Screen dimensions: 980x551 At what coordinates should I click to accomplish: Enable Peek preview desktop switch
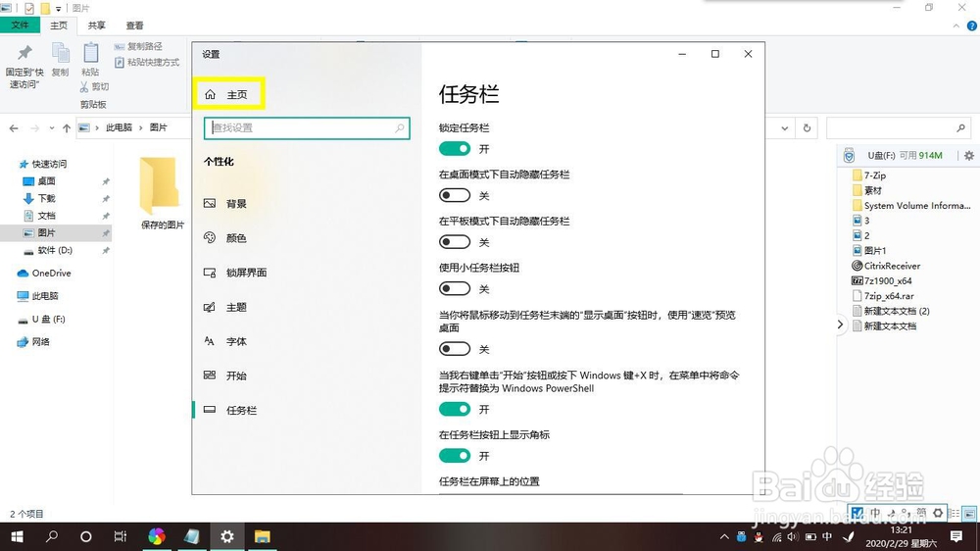click(455, 349)
